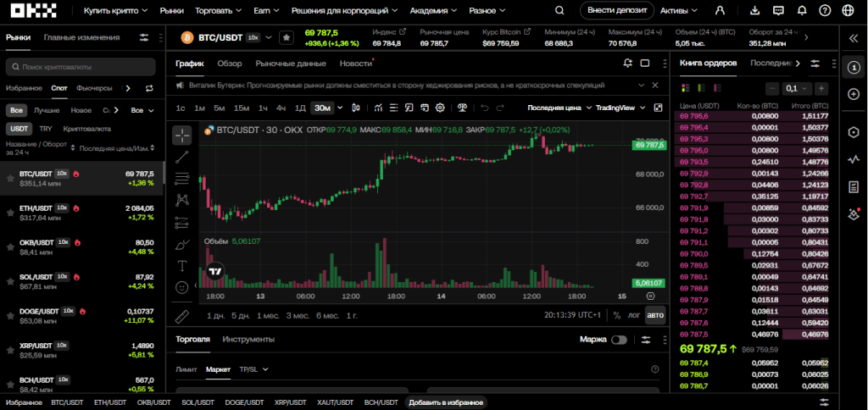Expand the Торговать dropdown menu
The width and height of the screenshot is (868, 410).
tap(218, 10)
